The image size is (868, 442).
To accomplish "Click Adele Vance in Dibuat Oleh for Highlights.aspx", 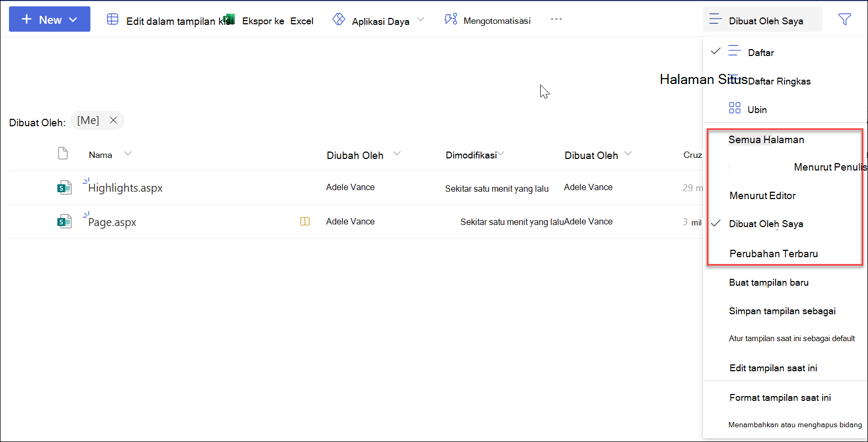I will [588, 187].
